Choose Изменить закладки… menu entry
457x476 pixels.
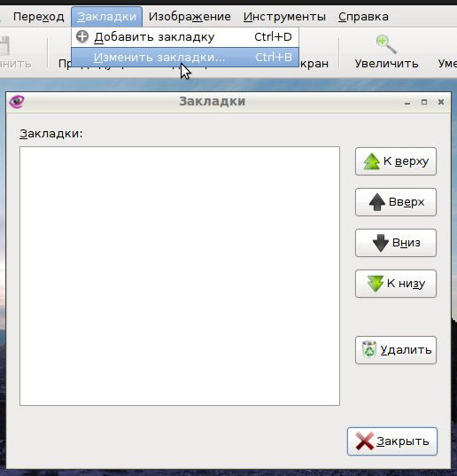coord(185,57)
